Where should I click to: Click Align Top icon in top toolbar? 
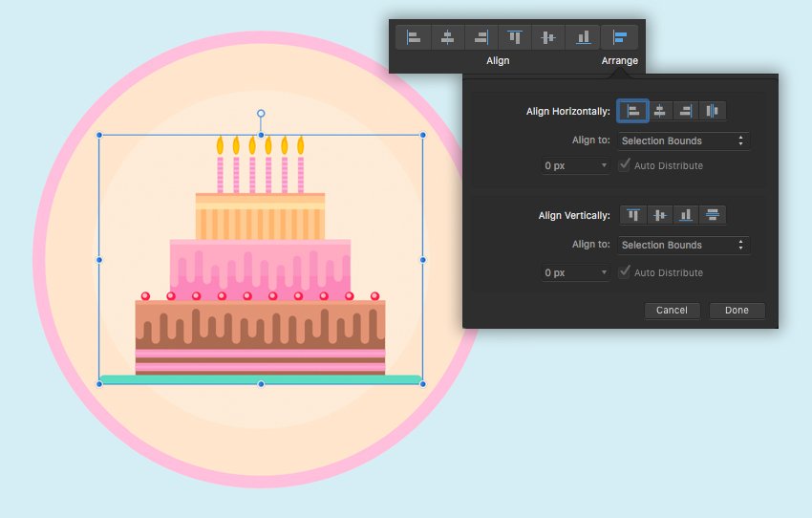click(x=514, y=37)
